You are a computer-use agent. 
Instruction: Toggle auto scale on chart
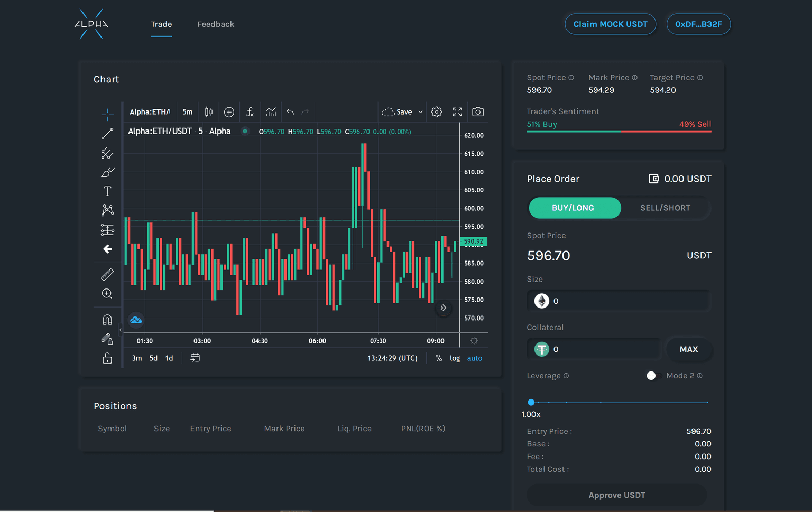[x=474, y=358]
